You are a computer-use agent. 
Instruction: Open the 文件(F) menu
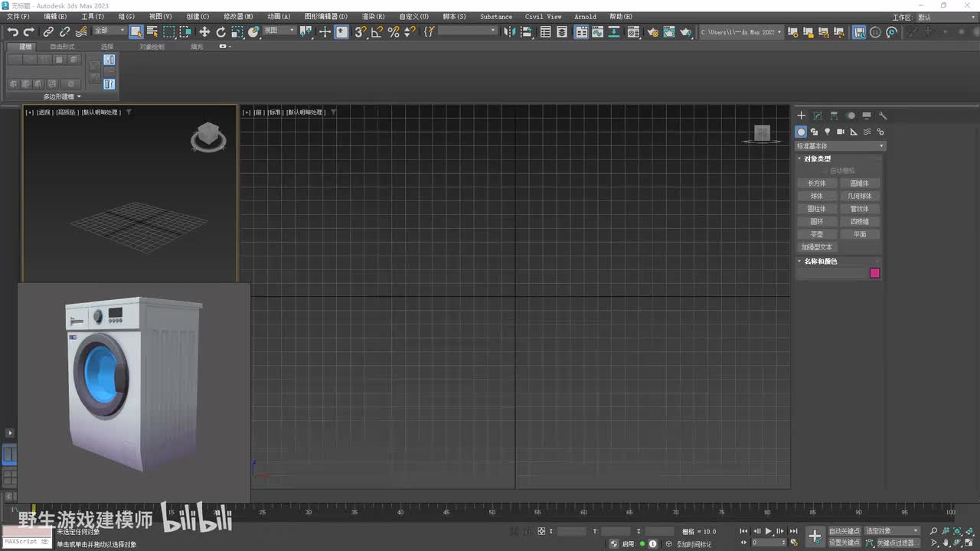18,16
